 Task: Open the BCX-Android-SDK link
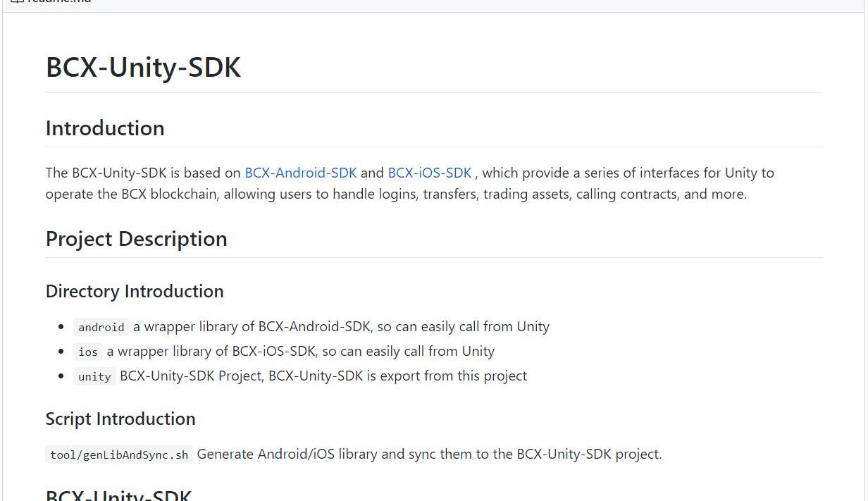point(301,173)
